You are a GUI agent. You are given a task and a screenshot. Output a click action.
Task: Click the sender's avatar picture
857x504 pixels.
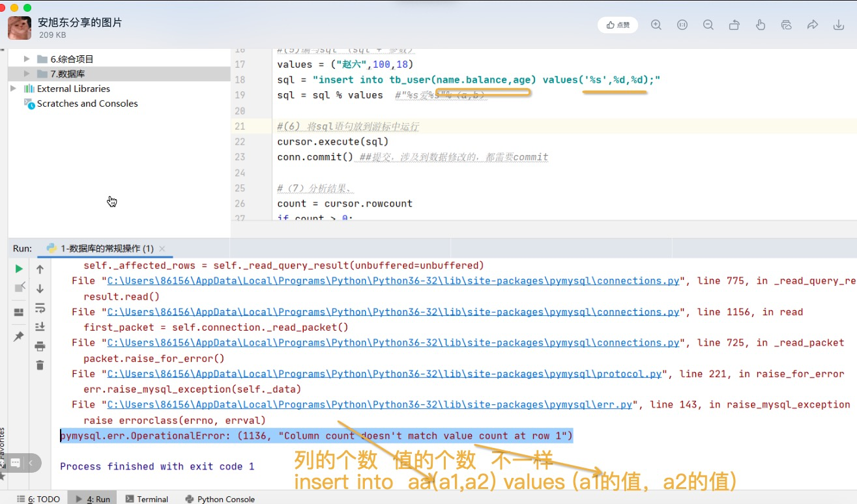(20, 28)
